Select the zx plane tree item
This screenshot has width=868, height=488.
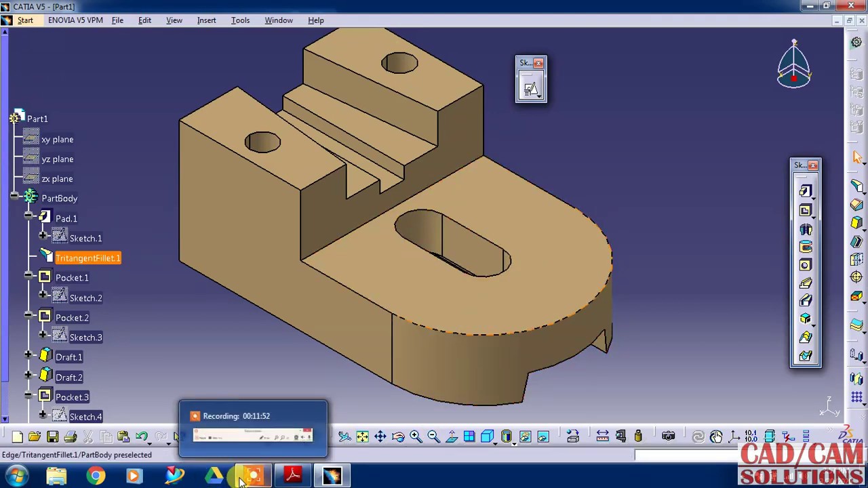57,179
